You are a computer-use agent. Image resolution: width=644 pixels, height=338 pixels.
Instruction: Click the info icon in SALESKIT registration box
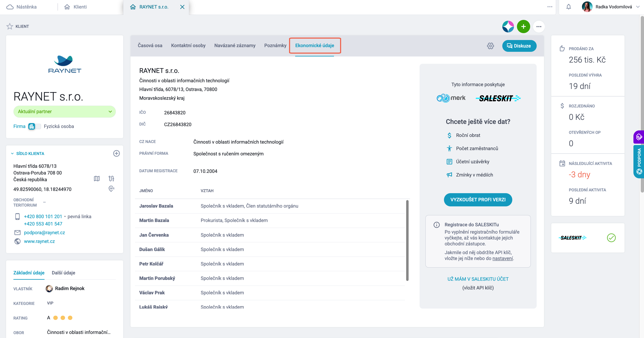[x=436, y=225]
